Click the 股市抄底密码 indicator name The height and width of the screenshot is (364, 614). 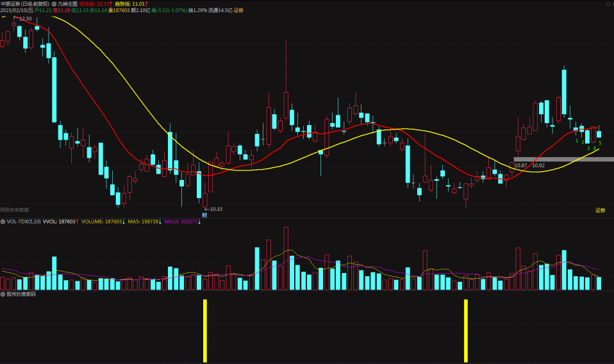(21, 294)
